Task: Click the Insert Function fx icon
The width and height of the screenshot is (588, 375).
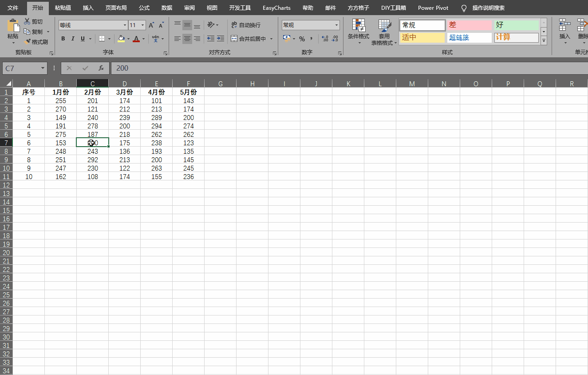Action: [x=101, y=68]
